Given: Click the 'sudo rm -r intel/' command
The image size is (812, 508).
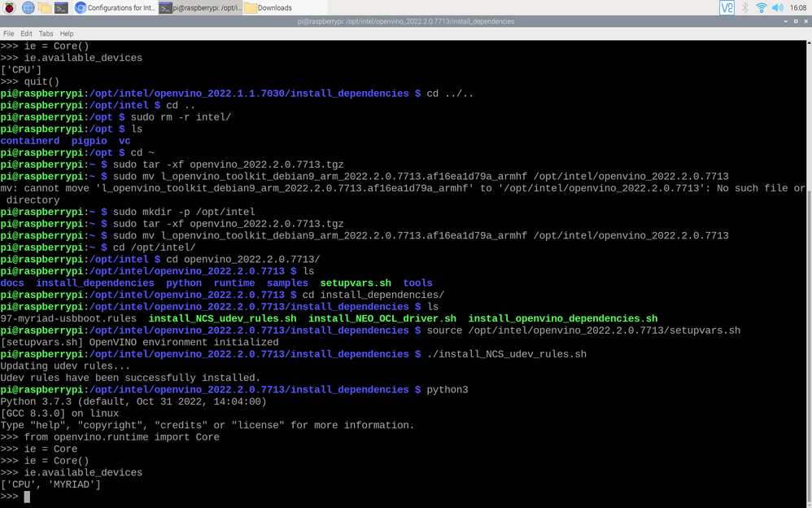Looking at the screenshot, I should pyautogui.click(x=181, y=117).
